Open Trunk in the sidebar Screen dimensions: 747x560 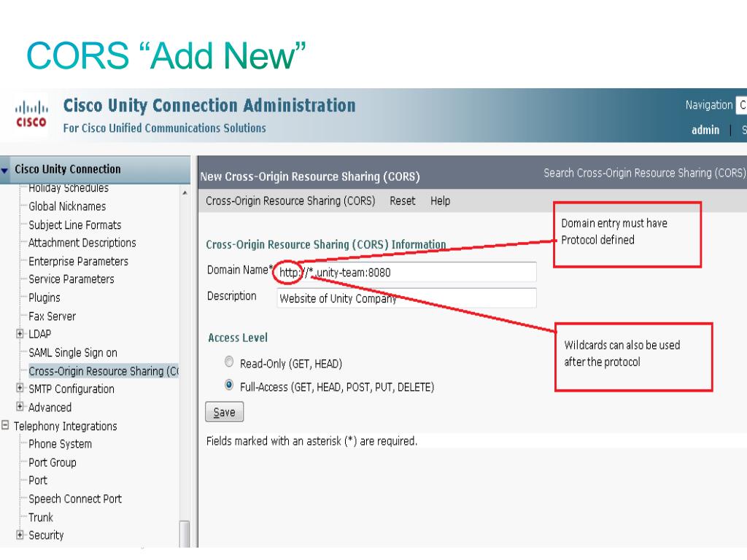pos(41,517)
